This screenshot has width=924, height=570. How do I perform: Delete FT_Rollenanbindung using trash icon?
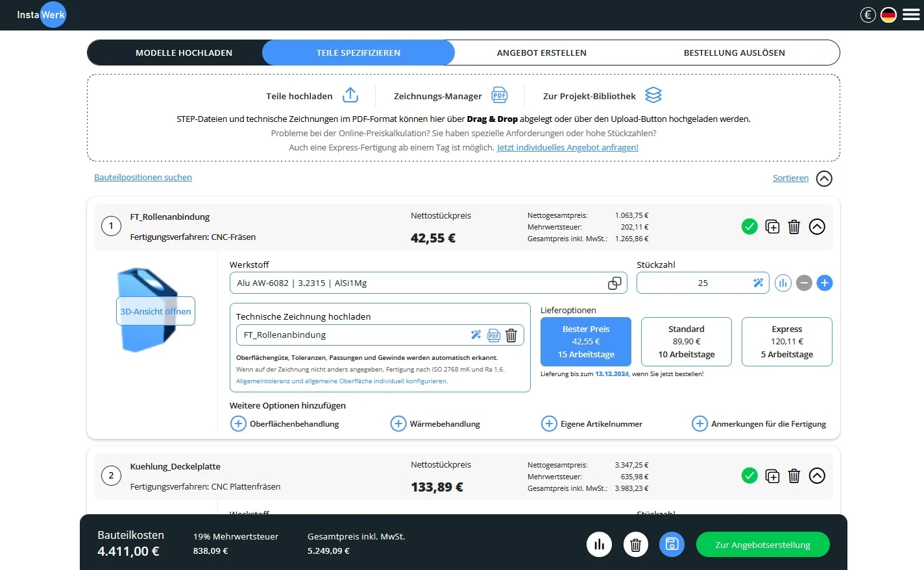(794, 226)
